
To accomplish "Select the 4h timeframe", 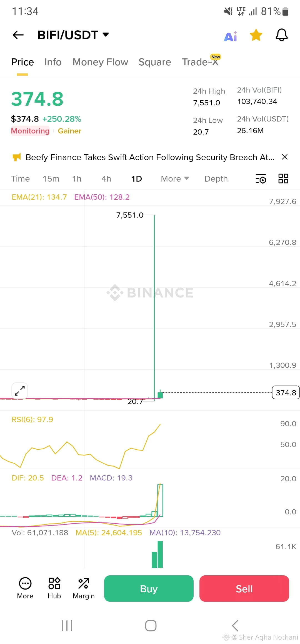I will [106, 179].
